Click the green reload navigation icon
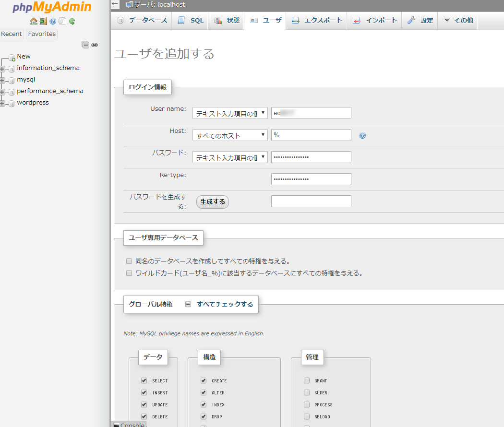This screenshot has width=504, height=427. [72, 21]
